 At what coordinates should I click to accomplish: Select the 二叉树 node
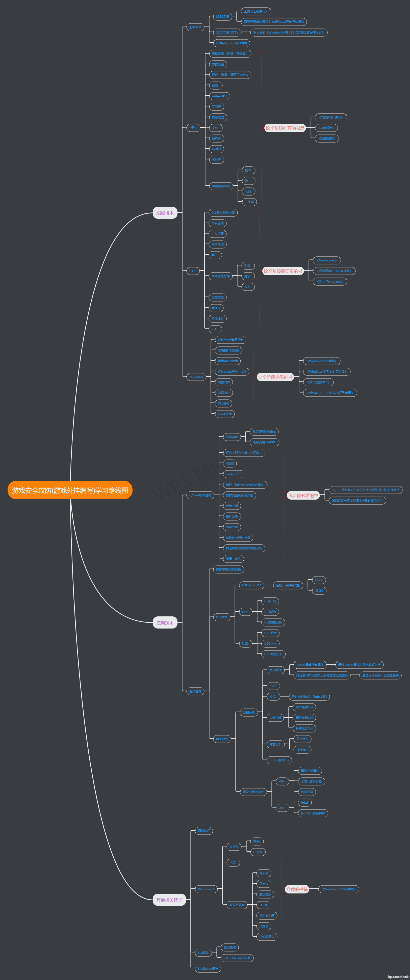tap(249, 202)
